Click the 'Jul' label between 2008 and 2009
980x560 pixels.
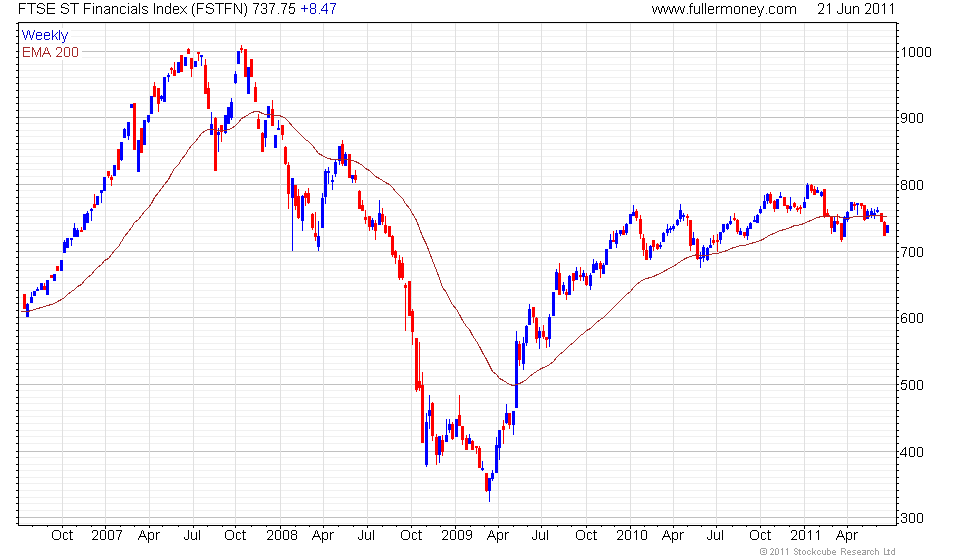click(x=366, y=536)
